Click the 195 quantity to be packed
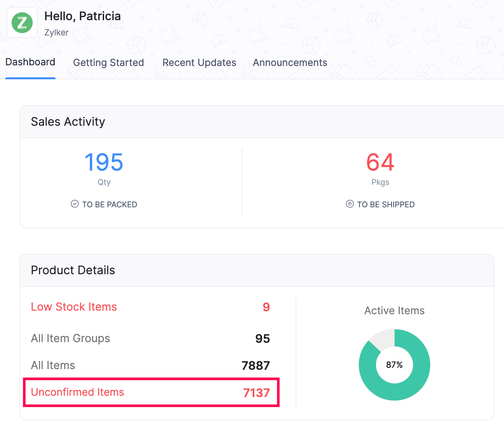The width and height of the screenshot is (504, 425). 104,162
